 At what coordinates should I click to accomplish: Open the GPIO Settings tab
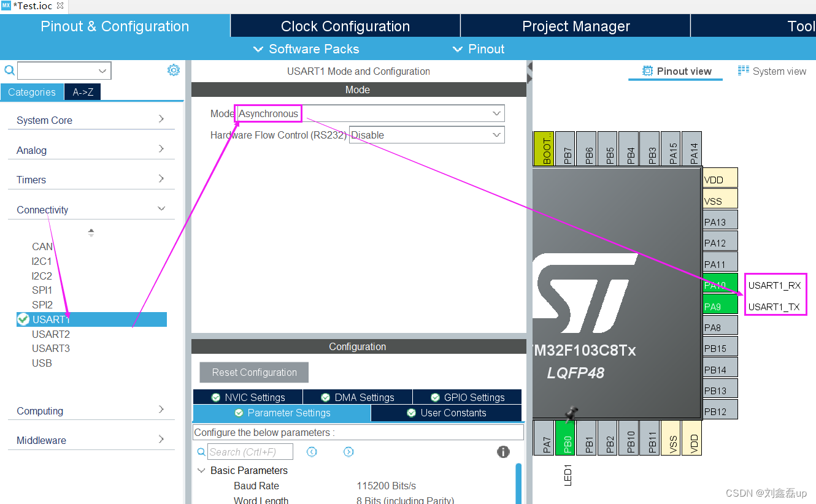[467, 397]
